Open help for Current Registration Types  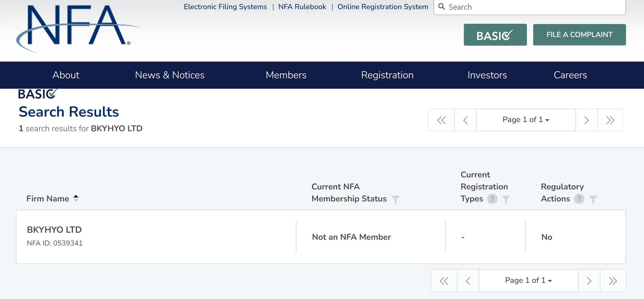492,199
